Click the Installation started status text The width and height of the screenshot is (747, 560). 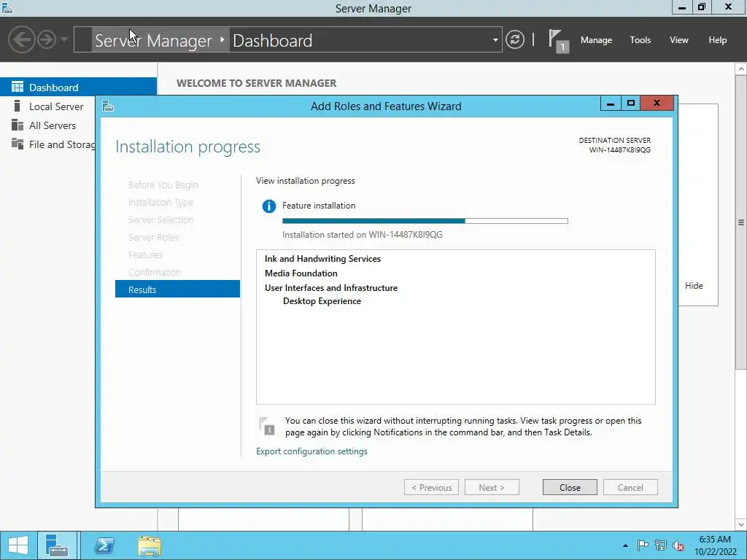point(362,235)
